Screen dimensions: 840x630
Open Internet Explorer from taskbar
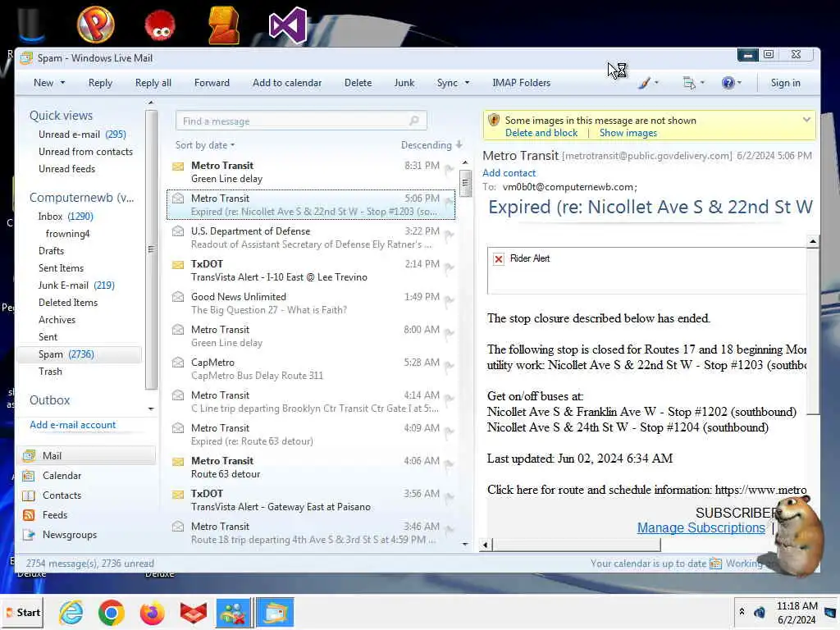tap(71, 613)
